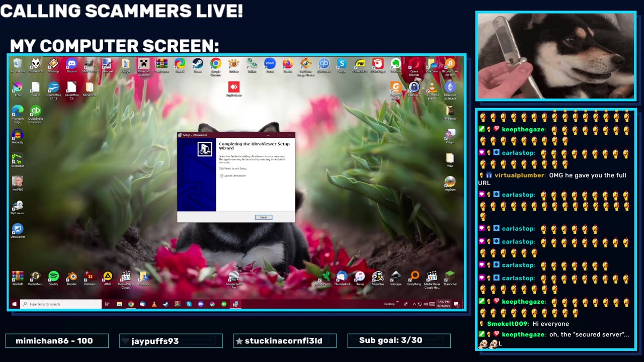The width and height of the screenshot is (644, 362).
Task: Click Finish in UltraViewer setup wizard
Action: click(263, 217)
